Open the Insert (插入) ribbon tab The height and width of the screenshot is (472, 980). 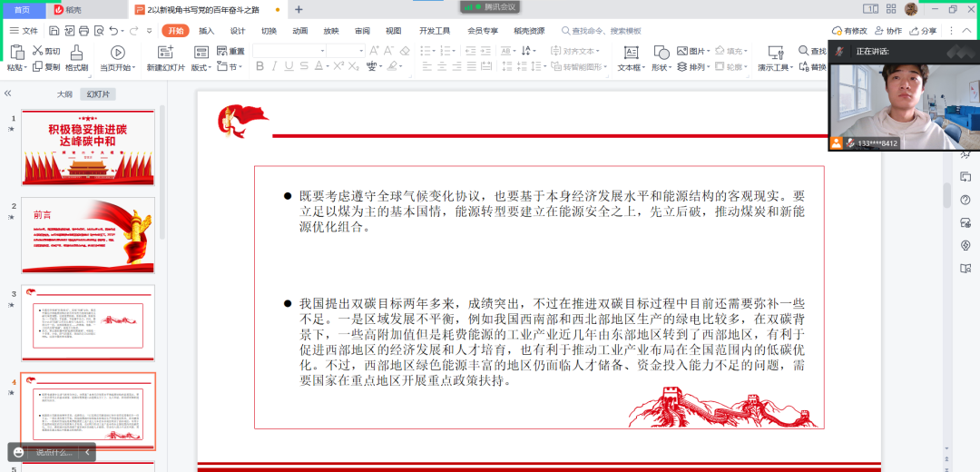click(206, 30)
